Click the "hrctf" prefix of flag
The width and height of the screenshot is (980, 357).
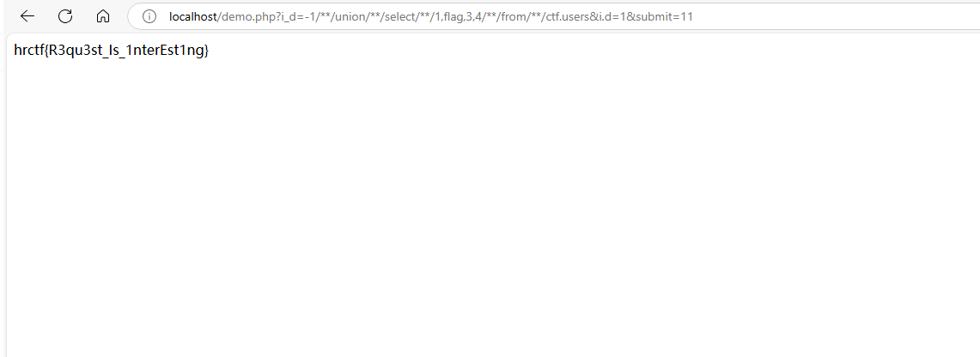28,51
